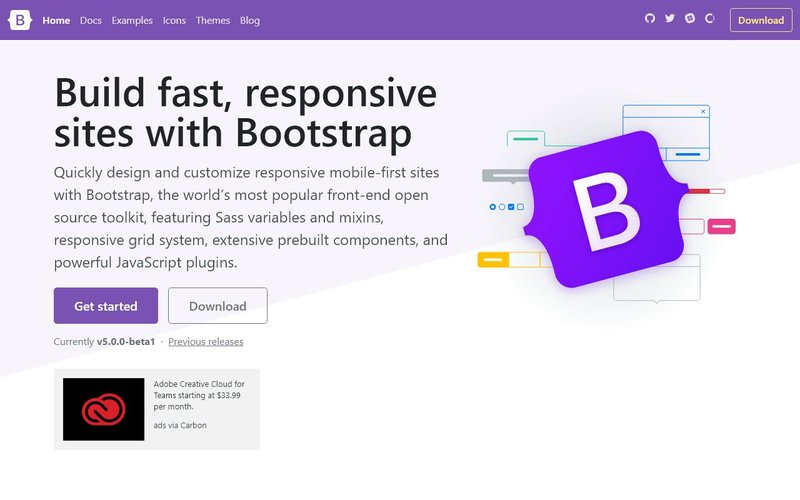Open the Twitter bird icon link
800x500 pixels.
coord(669,19)
